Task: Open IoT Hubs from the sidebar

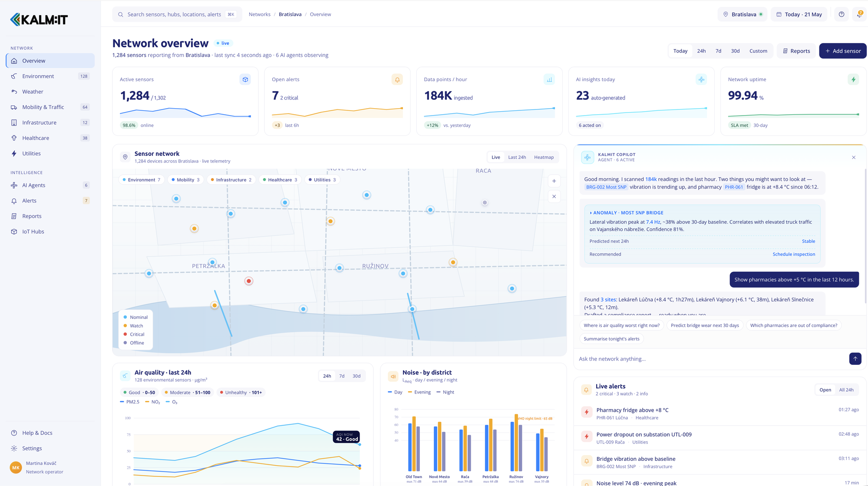Action: point(33,231)
